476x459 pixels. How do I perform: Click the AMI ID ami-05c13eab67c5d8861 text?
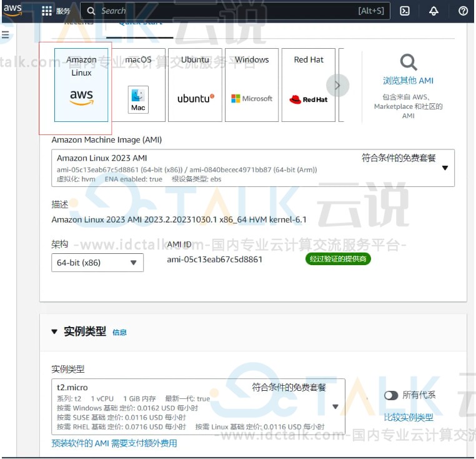click(x=214, y=260)
